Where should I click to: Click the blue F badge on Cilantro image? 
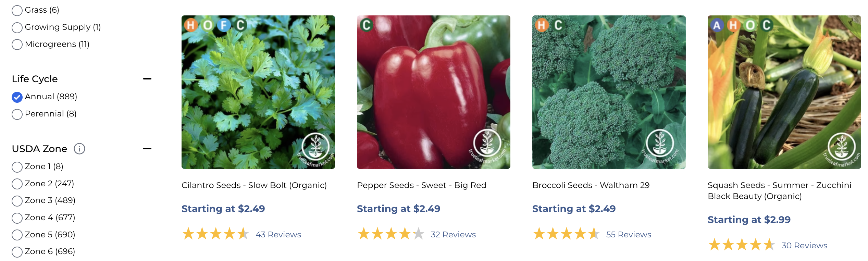pyautogui.click(x=224, y=25)
